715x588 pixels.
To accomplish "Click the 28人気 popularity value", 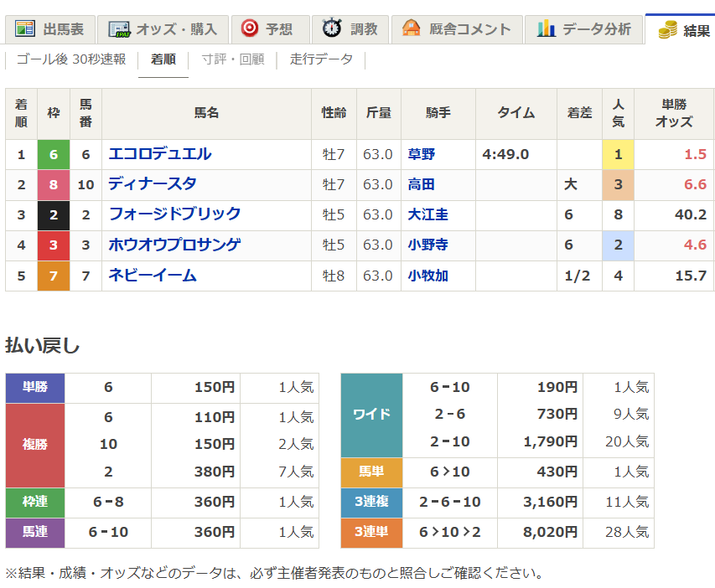I will [x=627, y=532].
